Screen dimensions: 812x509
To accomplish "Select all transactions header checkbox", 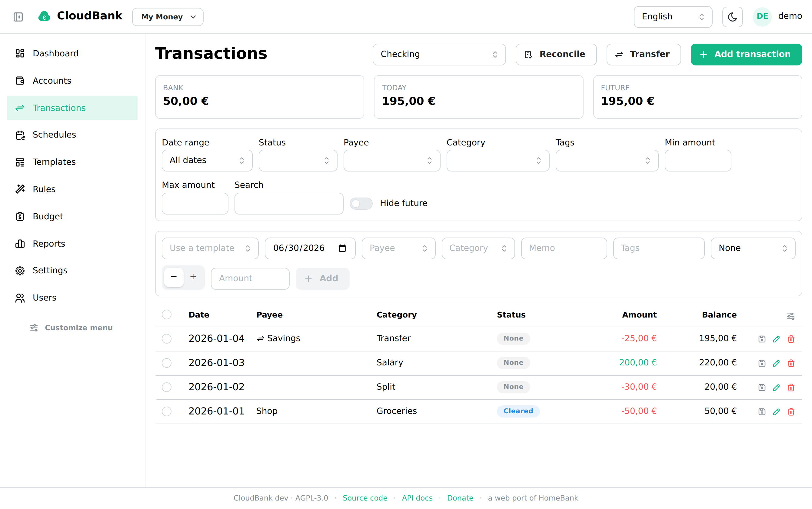I will coord(167,315).
